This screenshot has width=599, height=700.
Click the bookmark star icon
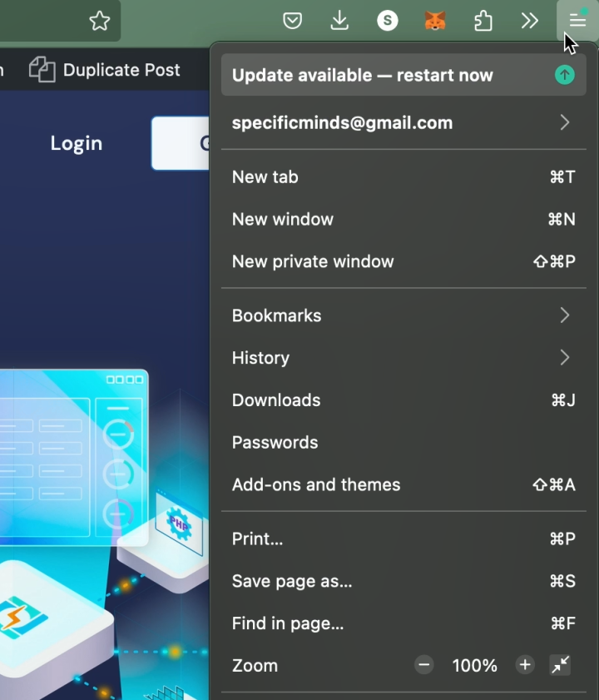point(100,21)
